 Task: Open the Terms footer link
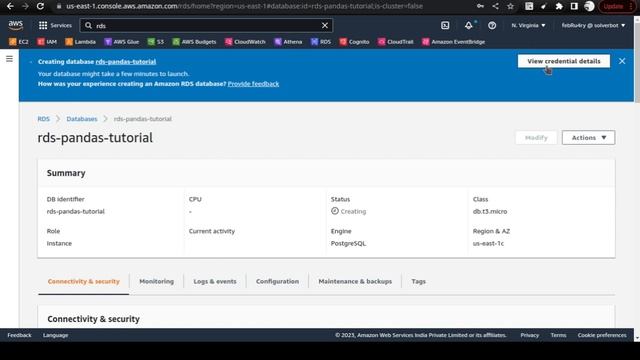(558, 335)
